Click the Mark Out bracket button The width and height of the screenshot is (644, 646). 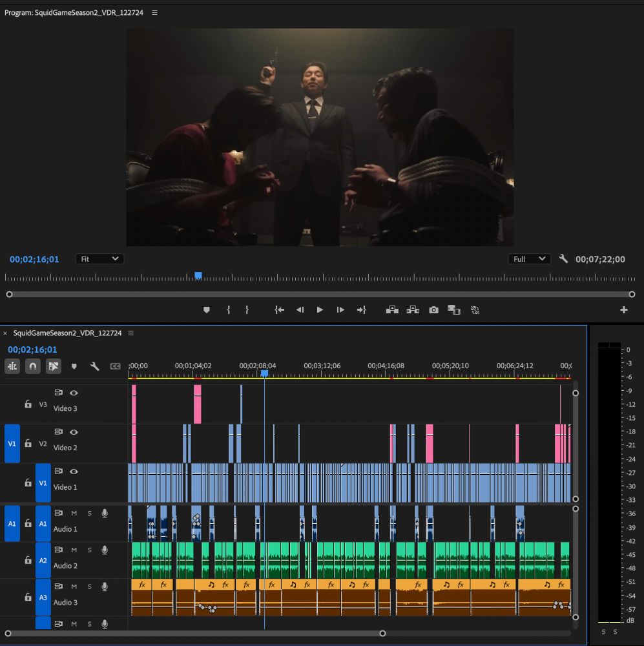247,310
